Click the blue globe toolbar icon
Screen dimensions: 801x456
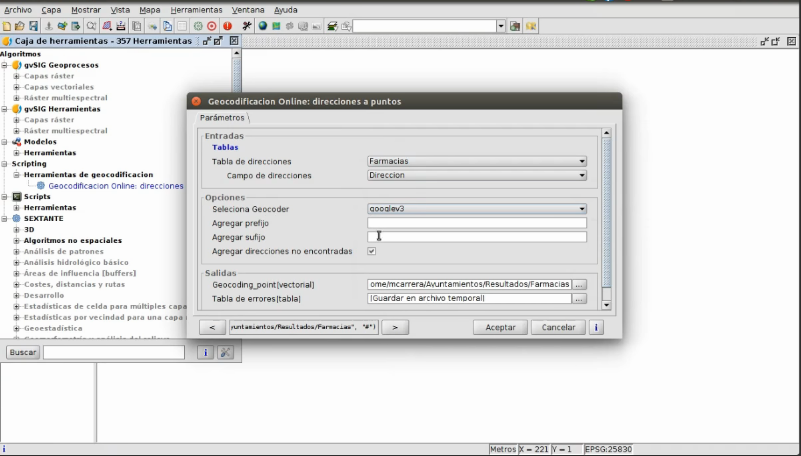pos(262,25)
